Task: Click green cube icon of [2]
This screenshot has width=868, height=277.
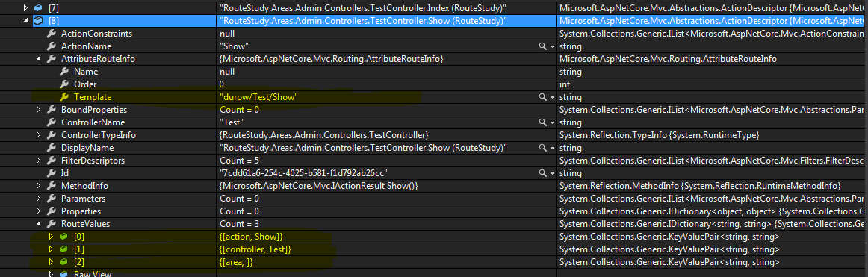Action: tap(64, 263)
